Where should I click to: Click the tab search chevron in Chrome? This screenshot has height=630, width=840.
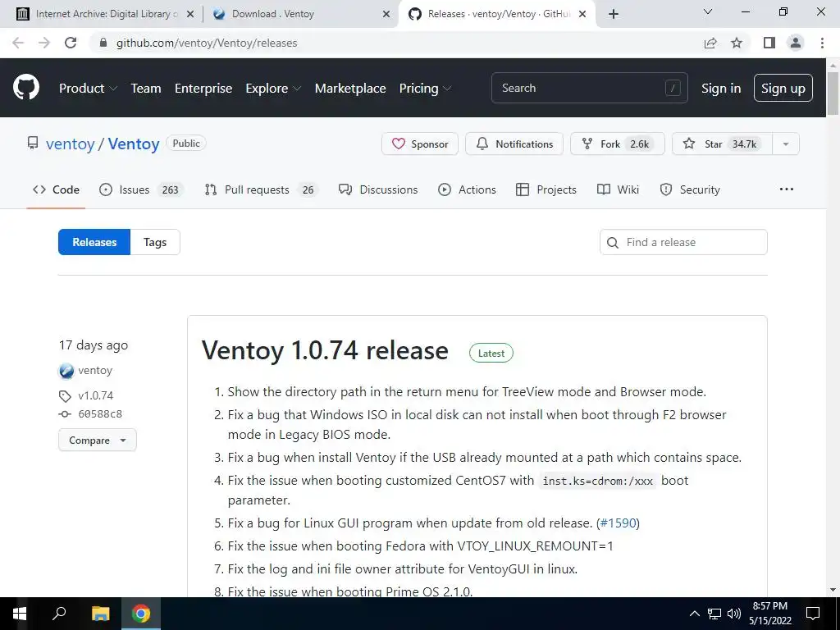click(x=708, y=11)
